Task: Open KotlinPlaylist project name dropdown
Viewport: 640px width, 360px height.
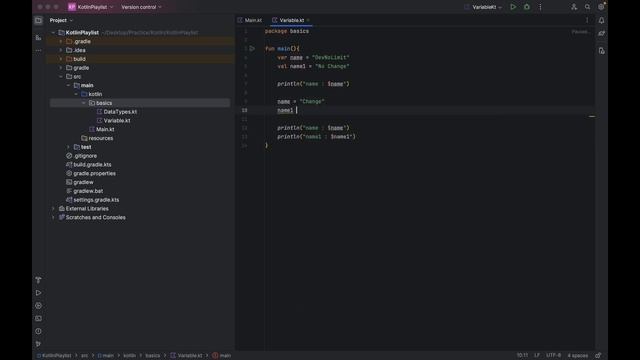Action: 96,7
